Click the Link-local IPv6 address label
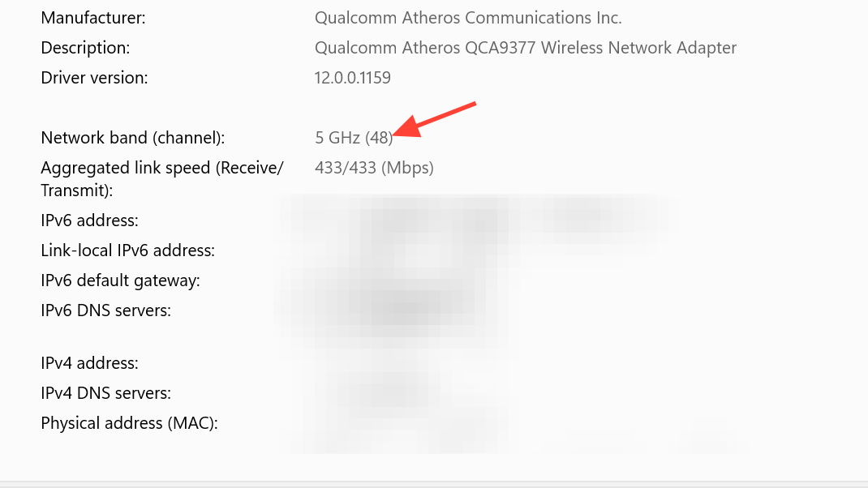The width and height of the screenshot is (868, 488). point(127,250)
